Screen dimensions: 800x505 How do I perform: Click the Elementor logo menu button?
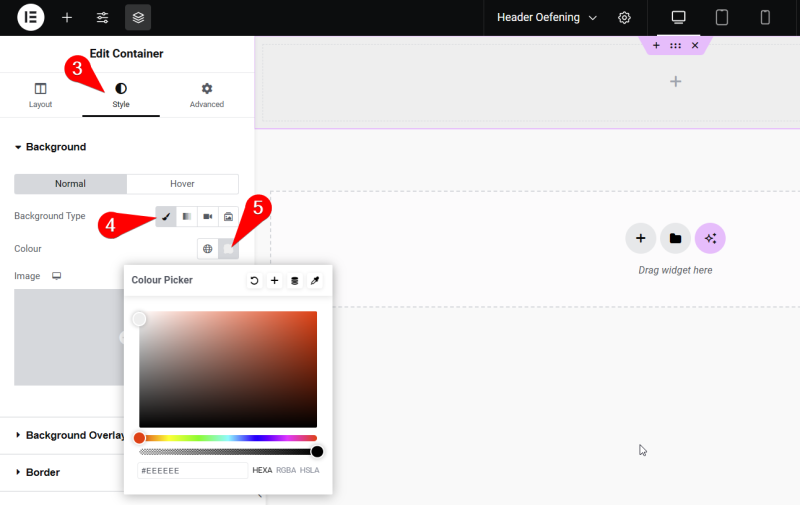coord(31,17)
